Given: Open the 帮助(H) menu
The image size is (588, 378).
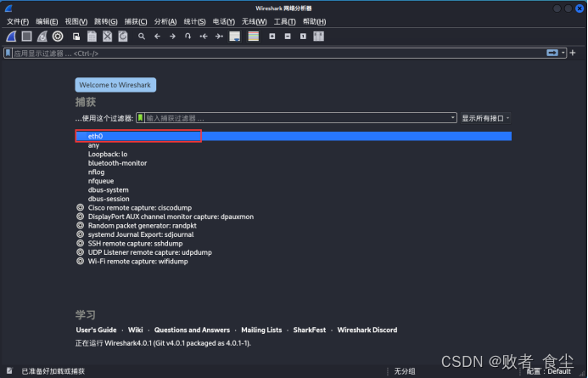Looking at the screenshot, I should point(314,22).
